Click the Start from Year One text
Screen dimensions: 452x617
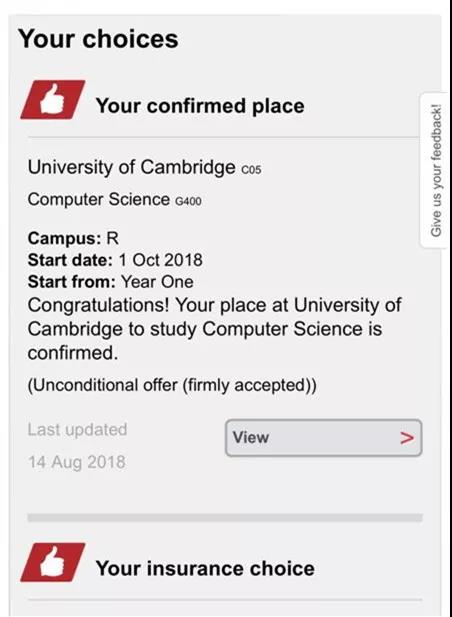(x=110, y=282)
